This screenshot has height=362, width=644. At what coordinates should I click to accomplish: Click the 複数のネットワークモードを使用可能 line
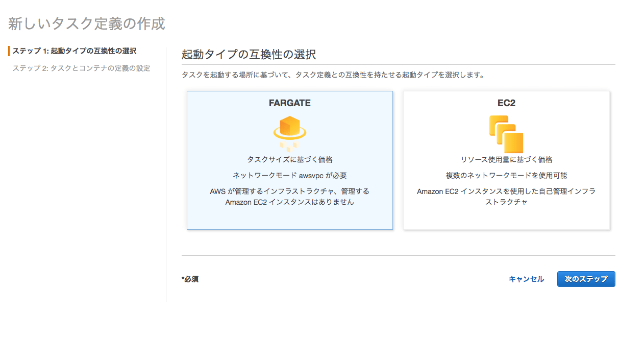(x=506, y=176)
